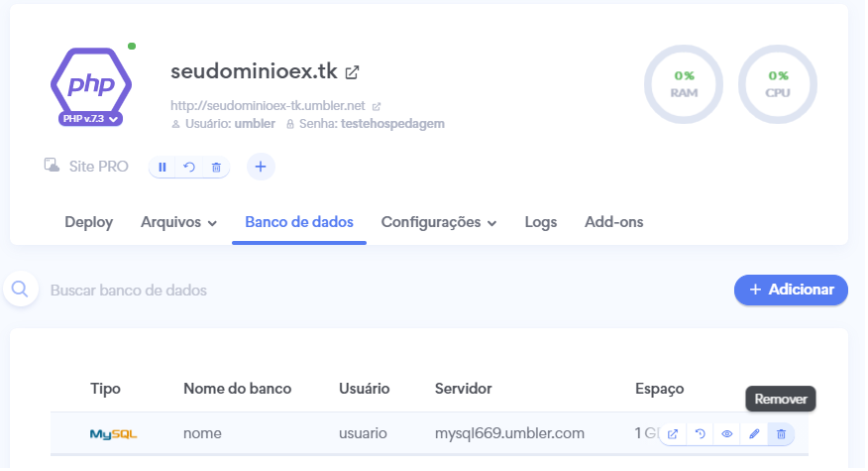The height and width of the screenshot is (471, 868).
Task: Click the Servidor column header
Action: 464,389
